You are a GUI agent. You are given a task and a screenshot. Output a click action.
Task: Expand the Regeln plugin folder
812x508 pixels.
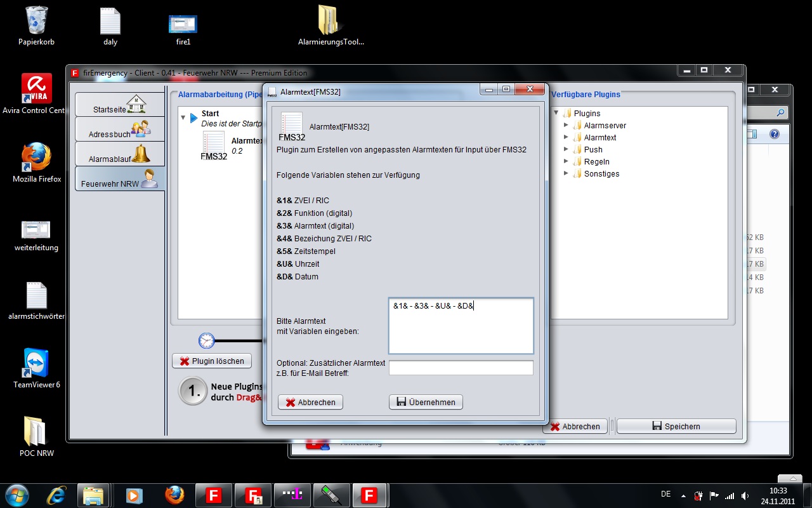pyautogui.click(x=566, y=162)
